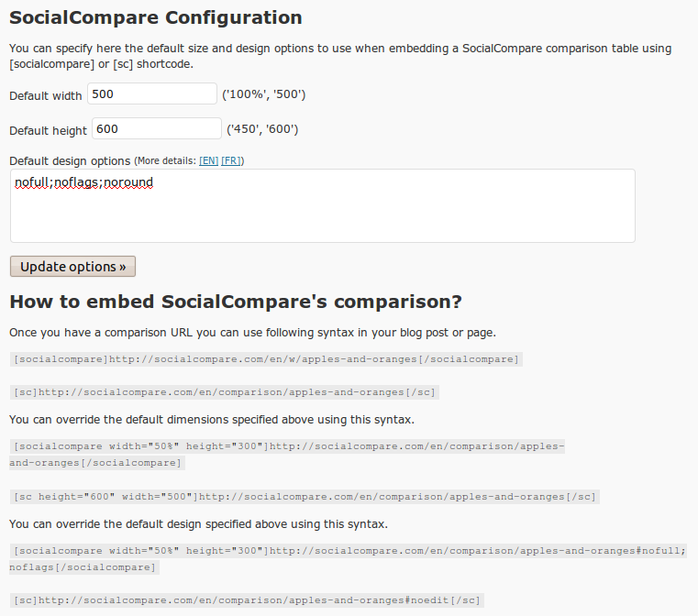This screenshot has height=616, width=698.
Task: Click the 'Once you have a comparison URL' sentence
Action: (x=252, y=333)
